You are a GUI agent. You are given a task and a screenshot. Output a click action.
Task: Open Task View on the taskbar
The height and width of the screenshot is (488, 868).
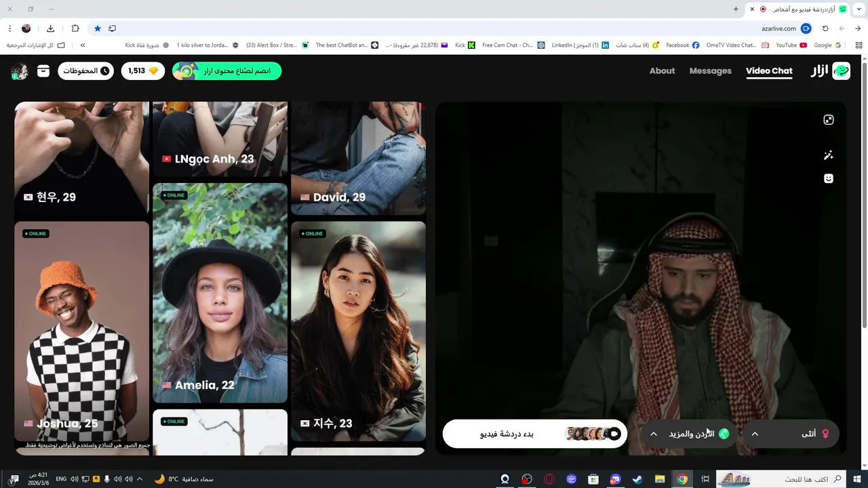tap(705, 479)
